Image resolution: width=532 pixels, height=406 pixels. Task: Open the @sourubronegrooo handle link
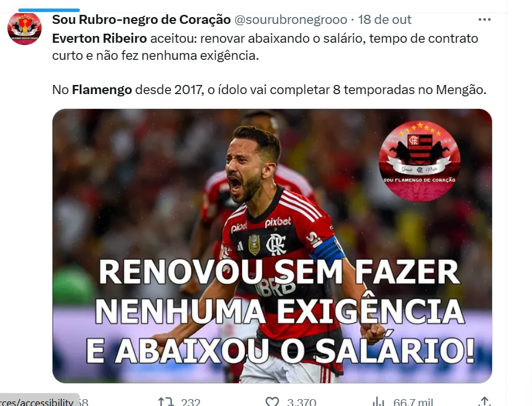pos(291,19)
